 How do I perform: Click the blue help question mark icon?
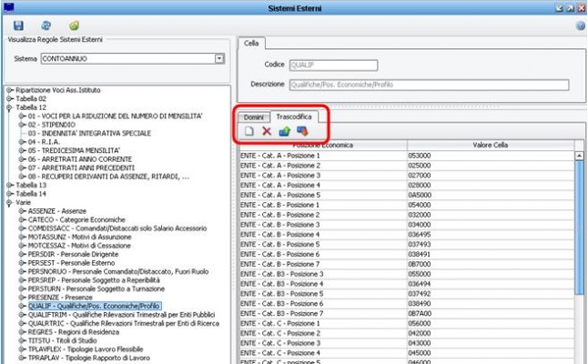coord(580,25)
